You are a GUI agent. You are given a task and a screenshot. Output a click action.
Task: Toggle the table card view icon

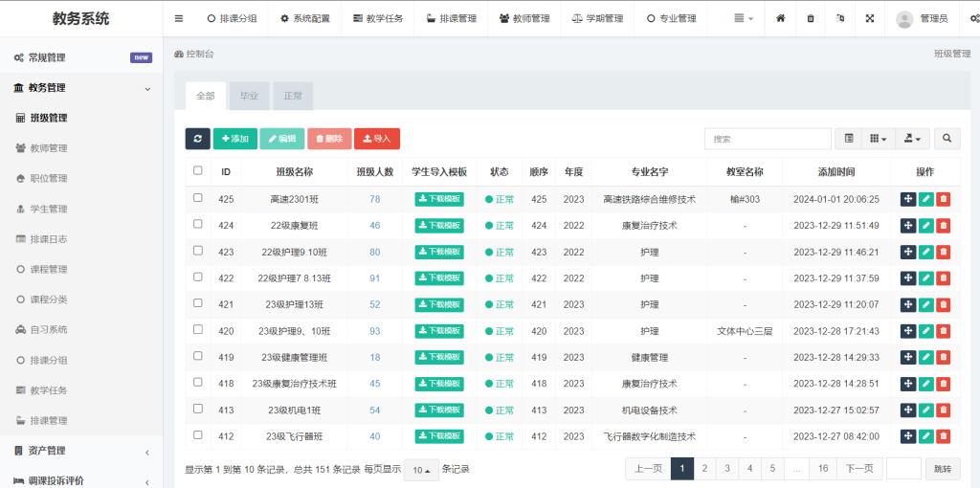tap(849, 139)
